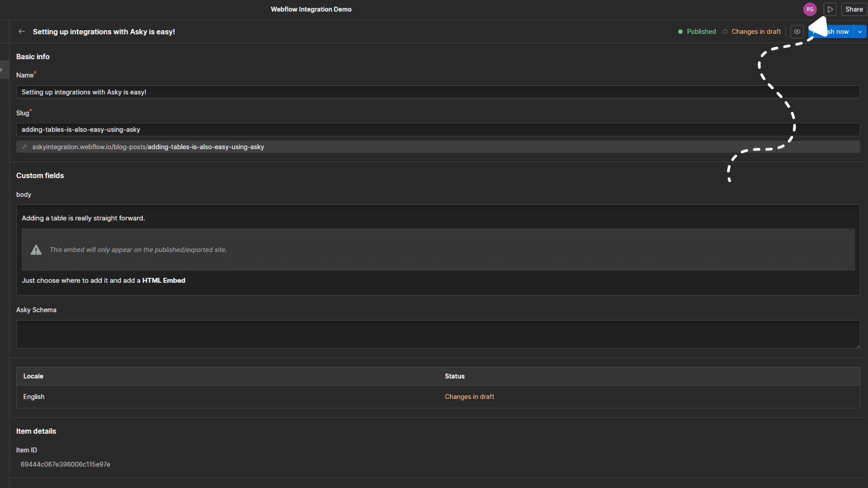
Task: Click the Custom fields heading
Action: [x=40, y=176]
